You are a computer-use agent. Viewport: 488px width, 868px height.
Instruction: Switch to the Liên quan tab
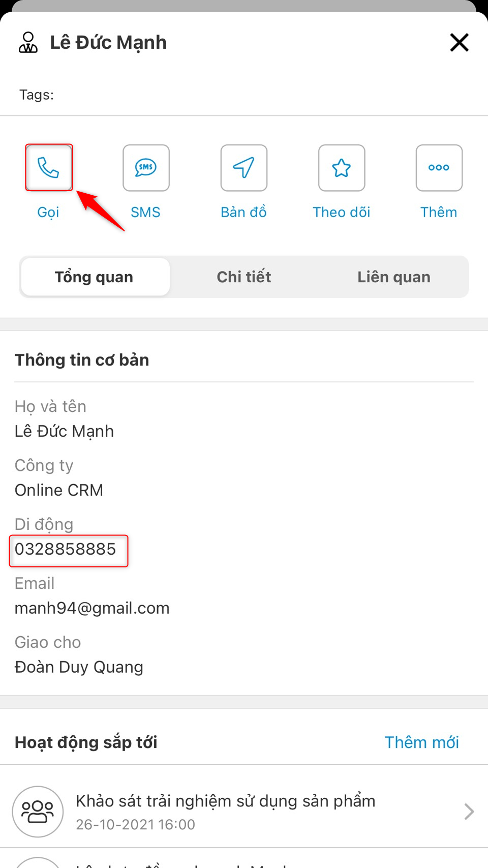tap(394, 277)
